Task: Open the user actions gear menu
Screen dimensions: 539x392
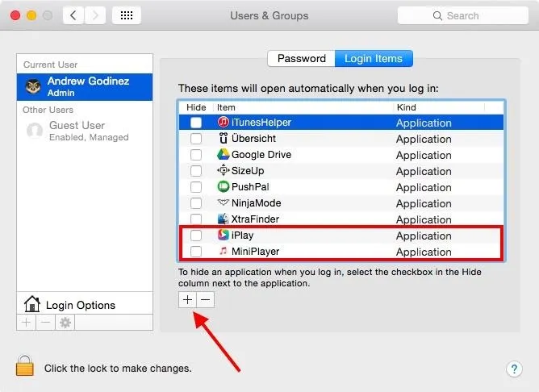Action: pos(65,323)
